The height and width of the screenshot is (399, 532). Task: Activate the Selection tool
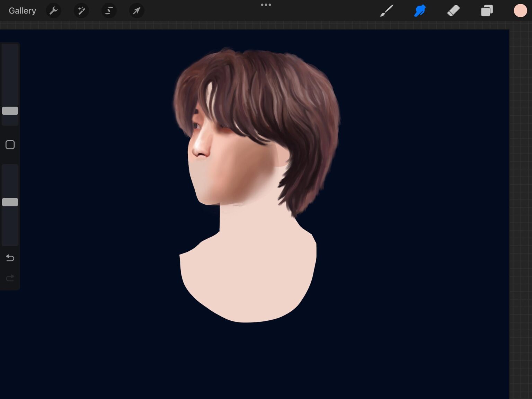coord(109,11)
